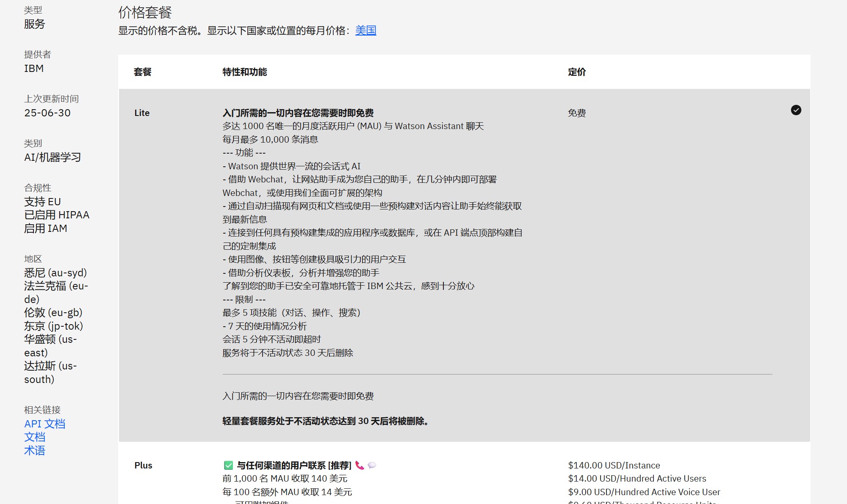The width and height of the screenshot is (847, 504).
Task: Click the 定价 column header
Action: tap(577, 72)
